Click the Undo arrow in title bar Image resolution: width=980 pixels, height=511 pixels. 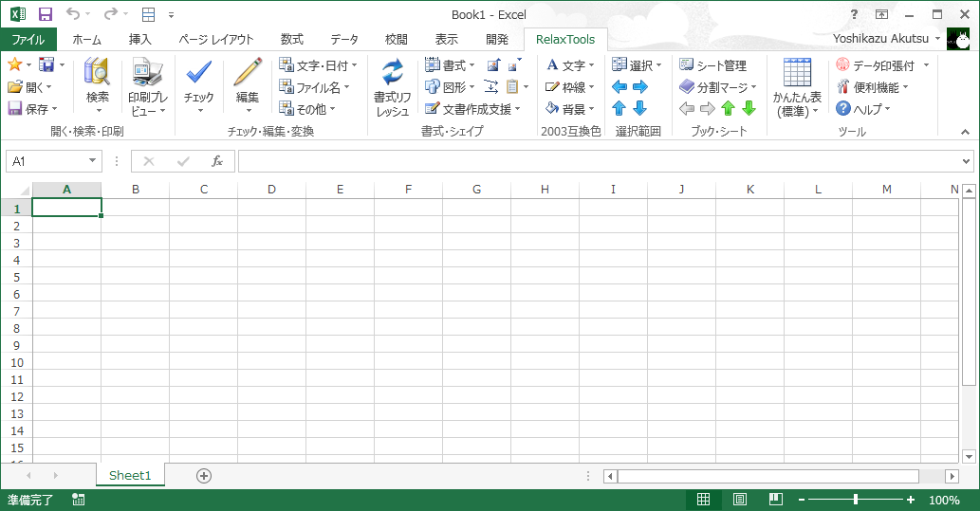(x=73, y=13)
